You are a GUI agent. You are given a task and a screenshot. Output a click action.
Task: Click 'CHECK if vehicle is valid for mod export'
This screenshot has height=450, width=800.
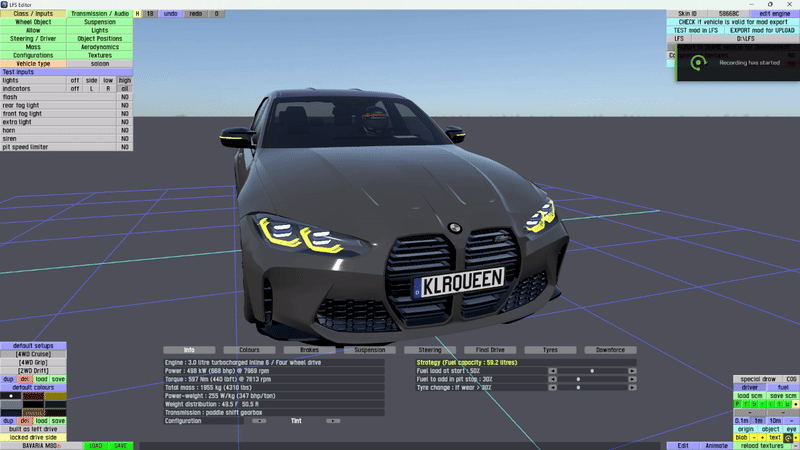tap(733, 22)
